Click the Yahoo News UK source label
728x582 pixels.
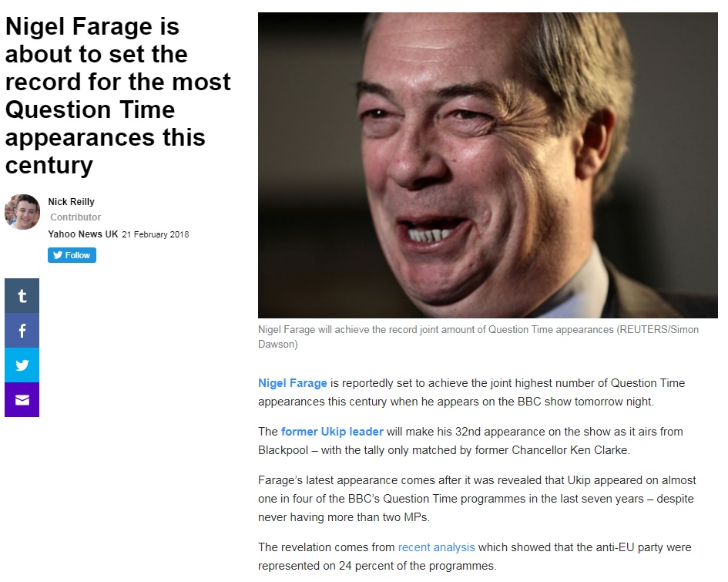[x=83, y=234]
